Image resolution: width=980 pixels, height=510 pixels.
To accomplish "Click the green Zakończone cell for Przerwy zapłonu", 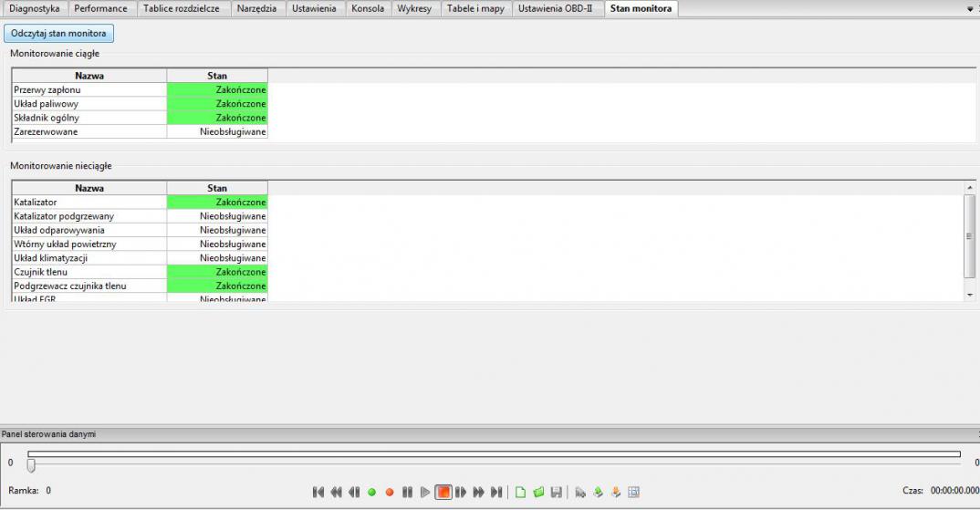I will click(217, 90).
